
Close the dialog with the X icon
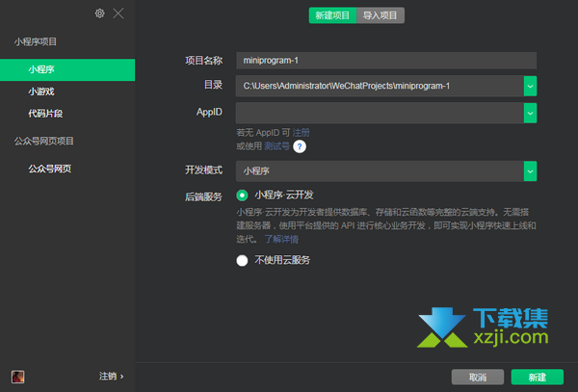tap(118, 13)
